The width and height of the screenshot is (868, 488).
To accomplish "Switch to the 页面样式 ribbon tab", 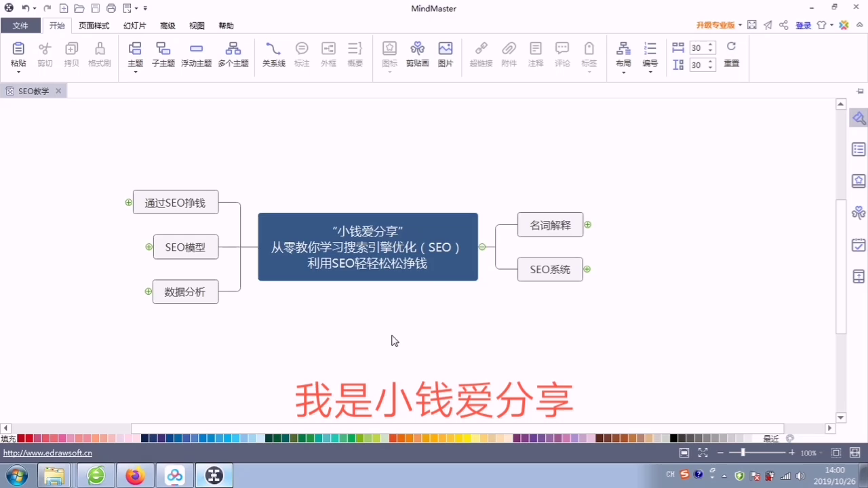I will click(x=94, y=26).
